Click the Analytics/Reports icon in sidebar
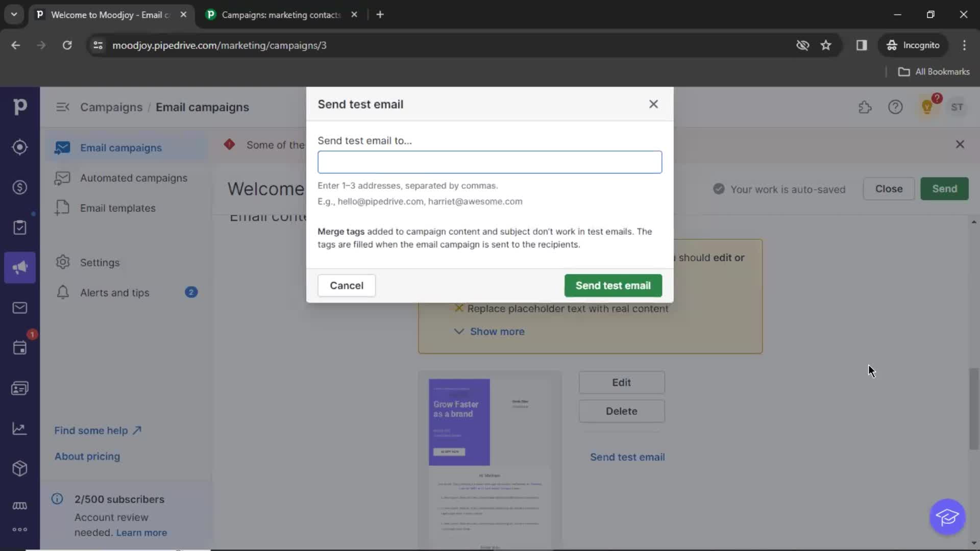 point(19,428)
